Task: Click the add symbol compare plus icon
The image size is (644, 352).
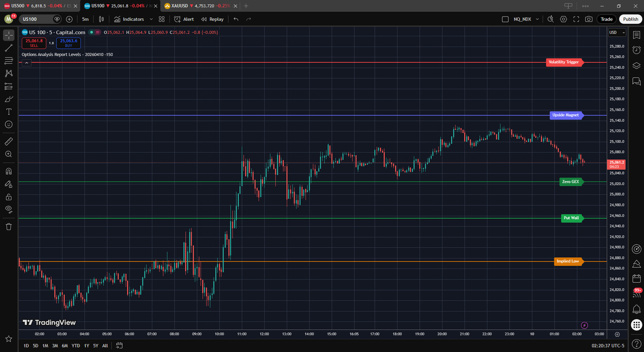Action: coord(69,19)
